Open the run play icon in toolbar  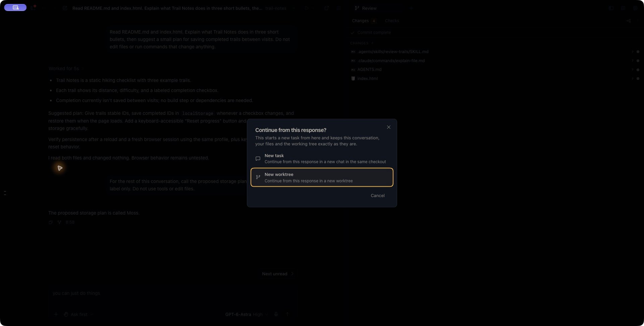[307, 8]
